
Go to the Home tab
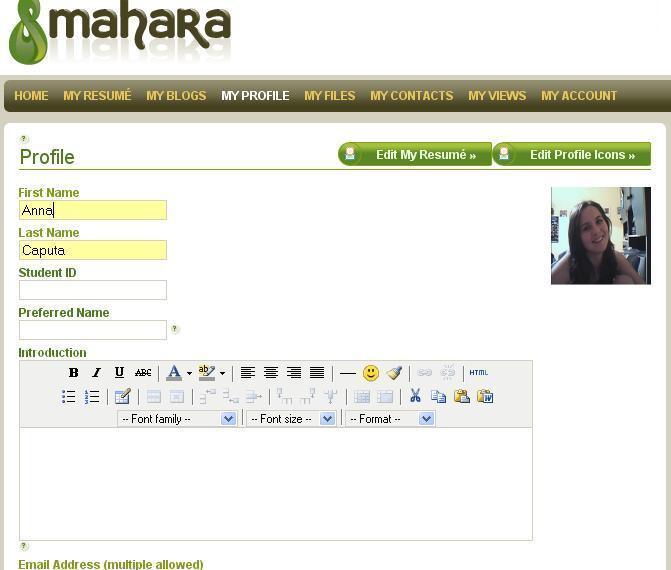[x=31, y=96]
